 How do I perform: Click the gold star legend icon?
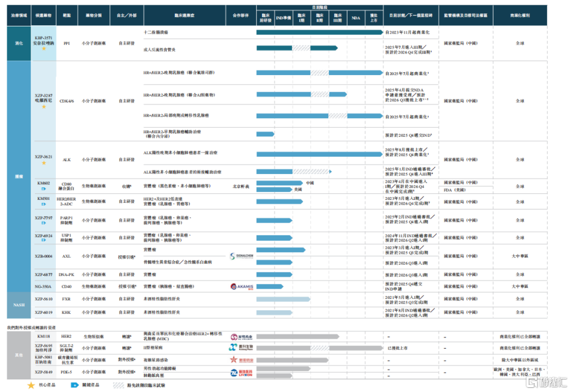coord(31,385)
